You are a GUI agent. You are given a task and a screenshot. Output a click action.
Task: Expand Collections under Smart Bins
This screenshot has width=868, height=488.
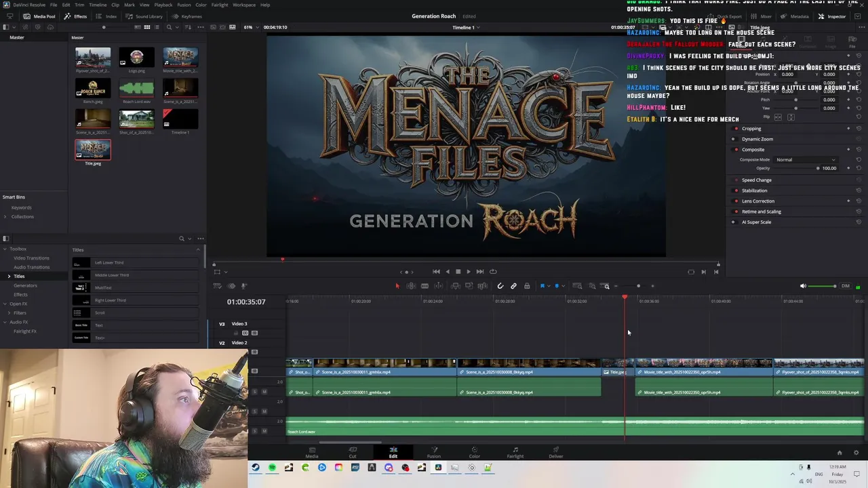pyautogui.click(x=5, y=217)
